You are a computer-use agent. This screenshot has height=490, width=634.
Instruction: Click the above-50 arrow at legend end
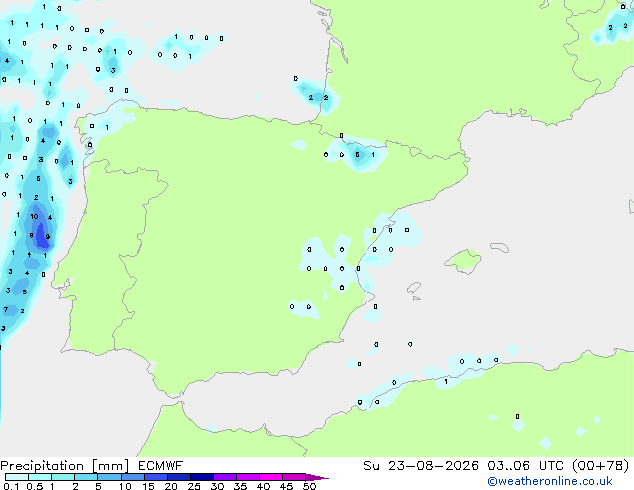tap(317, 477)
